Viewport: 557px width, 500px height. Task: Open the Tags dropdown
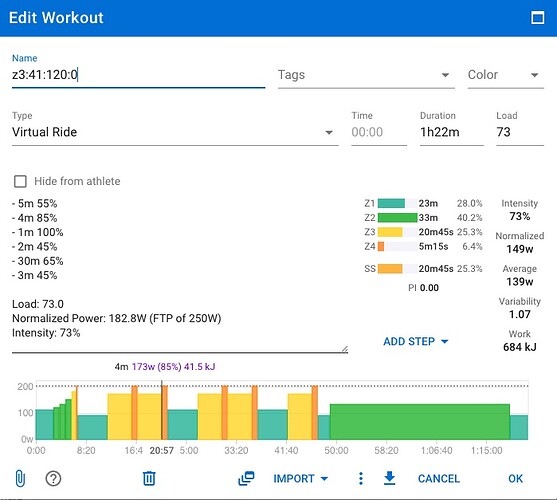click(366, 75)
